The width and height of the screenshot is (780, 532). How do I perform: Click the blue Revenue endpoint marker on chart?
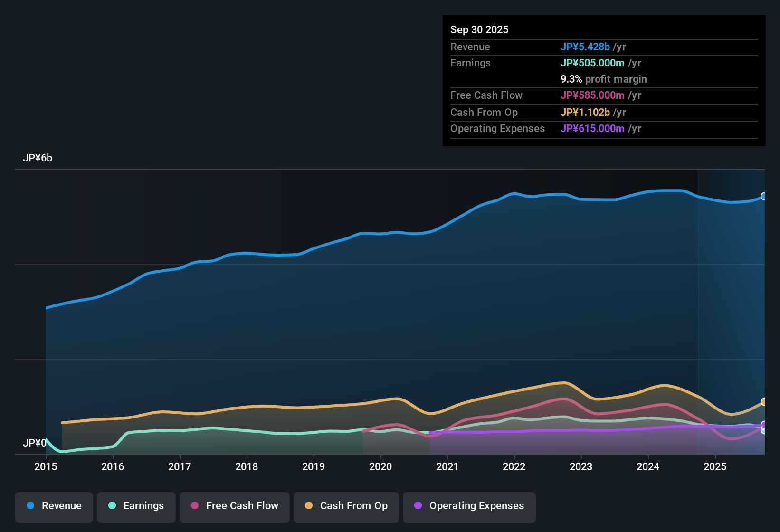764,196
